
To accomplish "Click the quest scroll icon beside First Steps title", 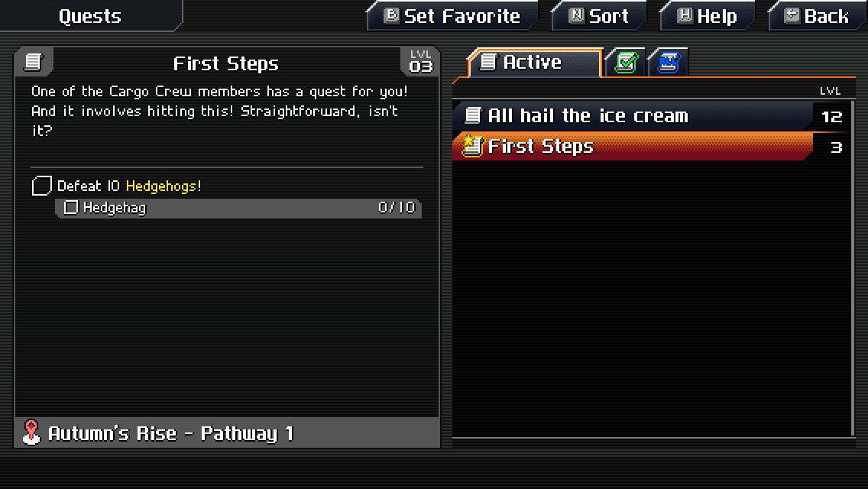I will pyautogui.click(x=33, y=62).
